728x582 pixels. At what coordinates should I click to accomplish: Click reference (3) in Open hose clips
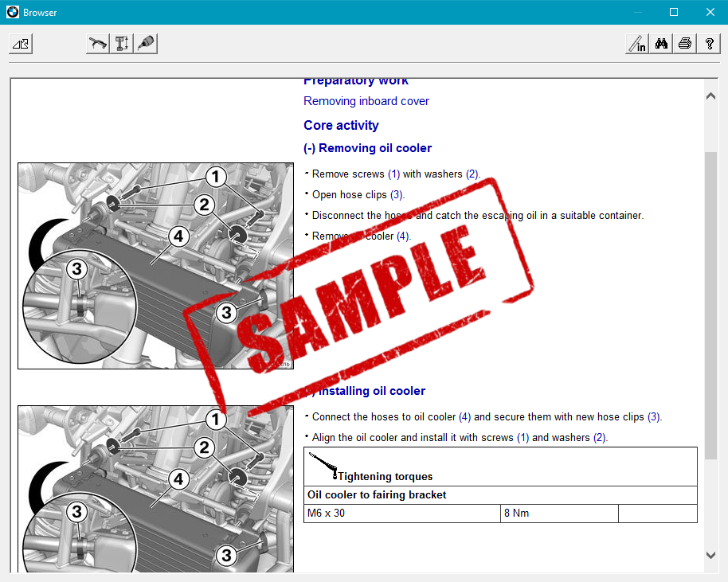tap(397, 195)
